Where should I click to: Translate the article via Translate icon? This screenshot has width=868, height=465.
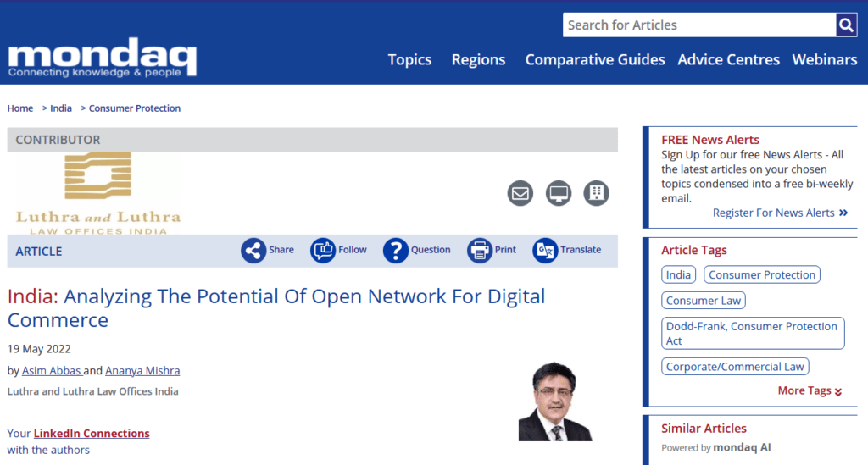[545, 251]
